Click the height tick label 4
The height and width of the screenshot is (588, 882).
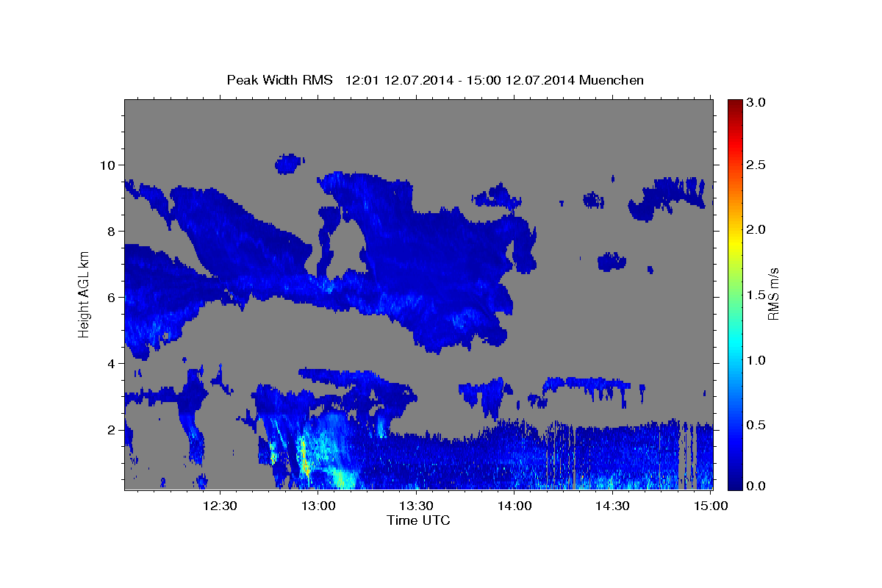click(x=112, y=364)
